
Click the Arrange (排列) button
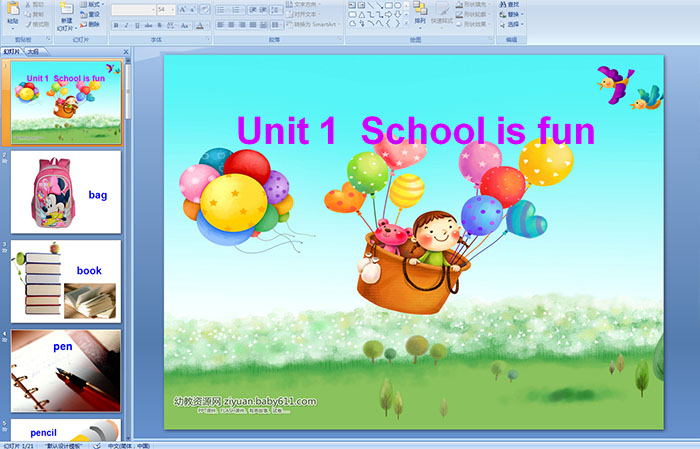[420, 13]
